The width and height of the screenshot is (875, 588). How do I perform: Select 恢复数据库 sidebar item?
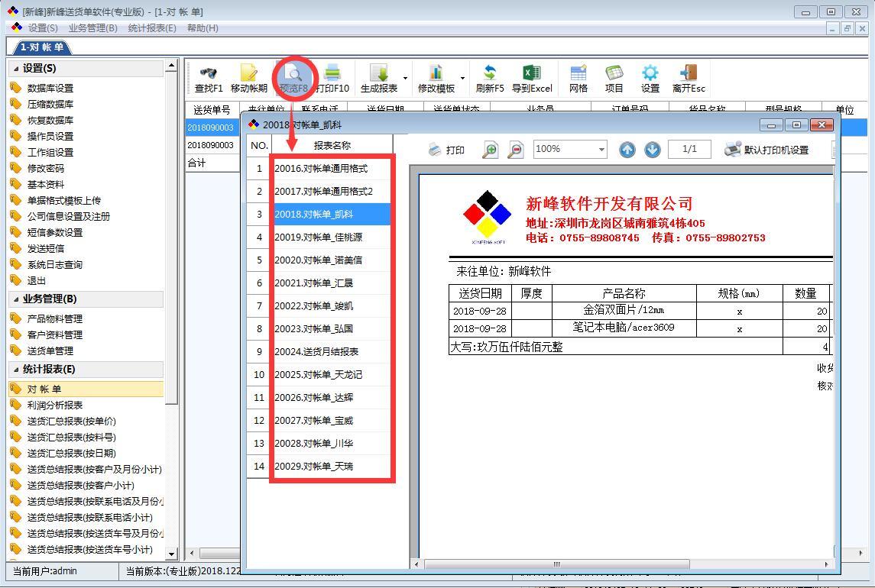point(50,121)
